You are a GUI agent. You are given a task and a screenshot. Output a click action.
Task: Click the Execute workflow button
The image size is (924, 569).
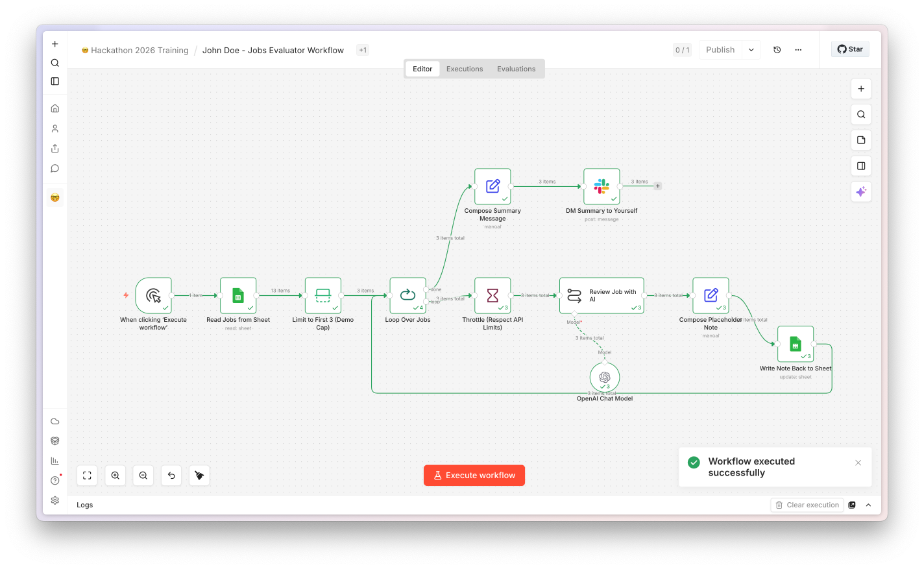click(x=474, y=476)
